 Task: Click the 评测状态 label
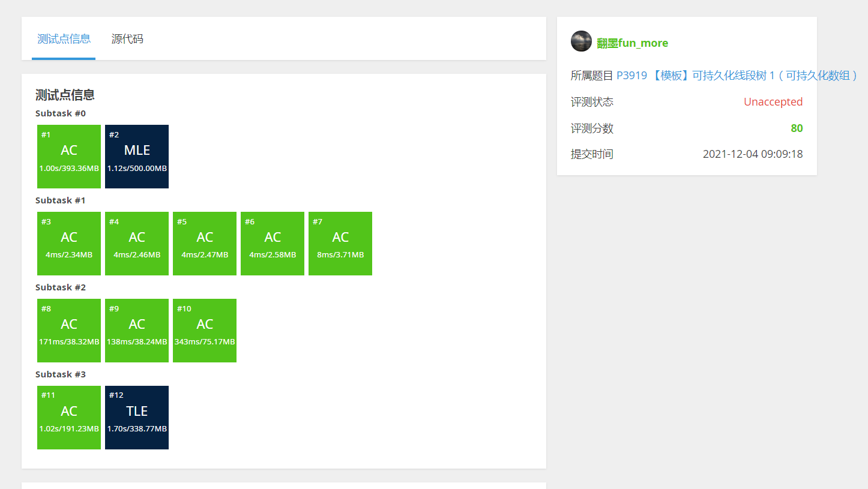pyautogui.click(x=592, y=102)
